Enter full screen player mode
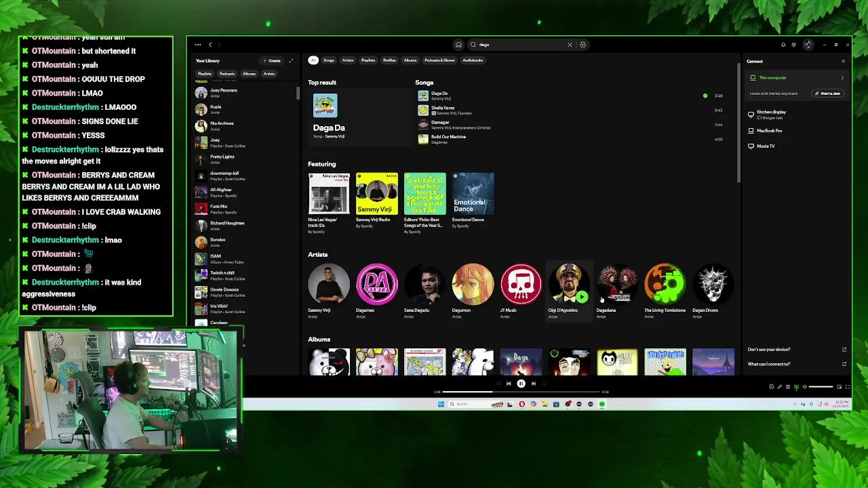The image size is (868, 488). point(847,386)
